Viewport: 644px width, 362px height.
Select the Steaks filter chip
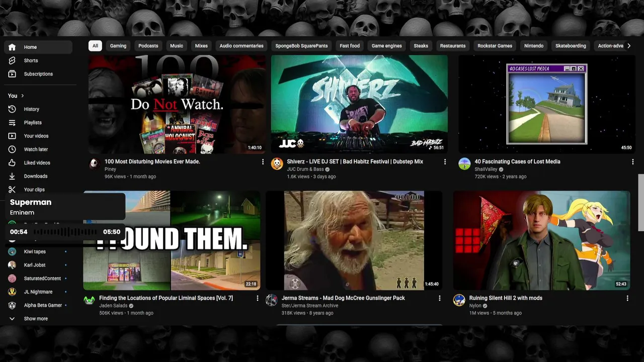pos(421,46)
